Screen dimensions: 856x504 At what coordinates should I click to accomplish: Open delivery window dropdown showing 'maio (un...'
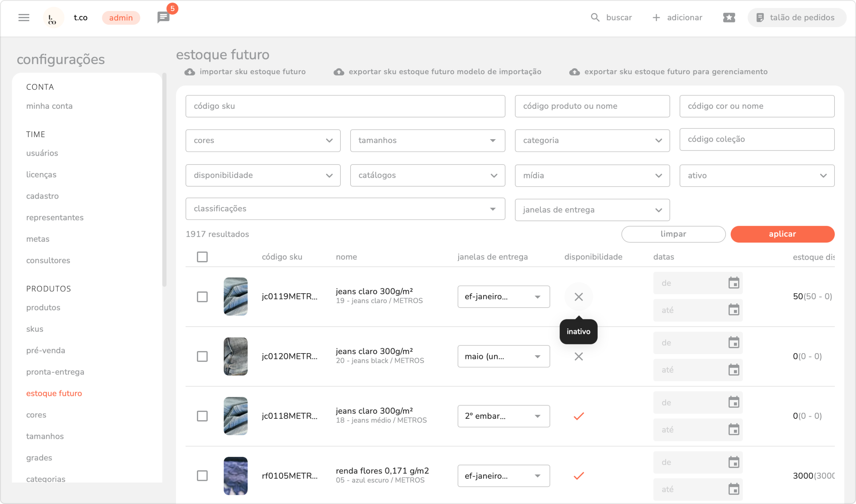click(504, 357)
